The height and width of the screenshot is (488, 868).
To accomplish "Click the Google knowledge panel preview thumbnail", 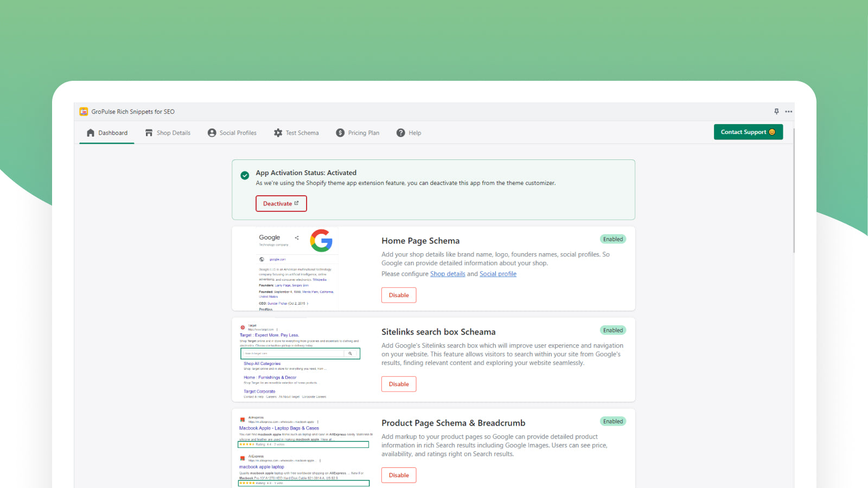I will click(297, 269).
